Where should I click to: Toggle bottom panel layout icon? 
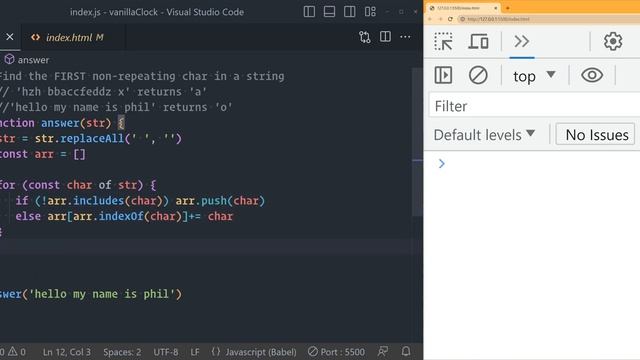coord(329,12)
